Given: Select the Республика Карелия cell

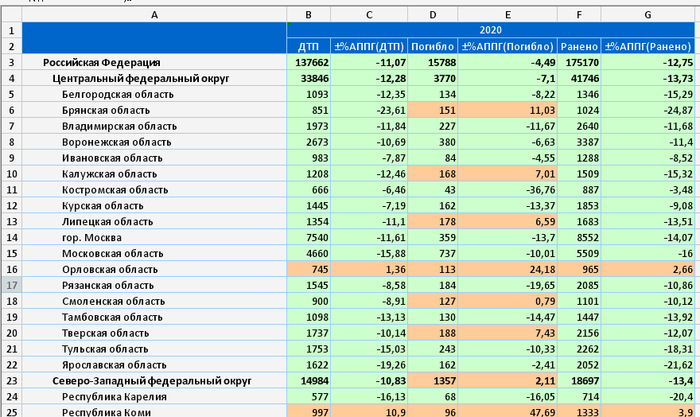Looking at the screenshot, I should coord(154,397).
